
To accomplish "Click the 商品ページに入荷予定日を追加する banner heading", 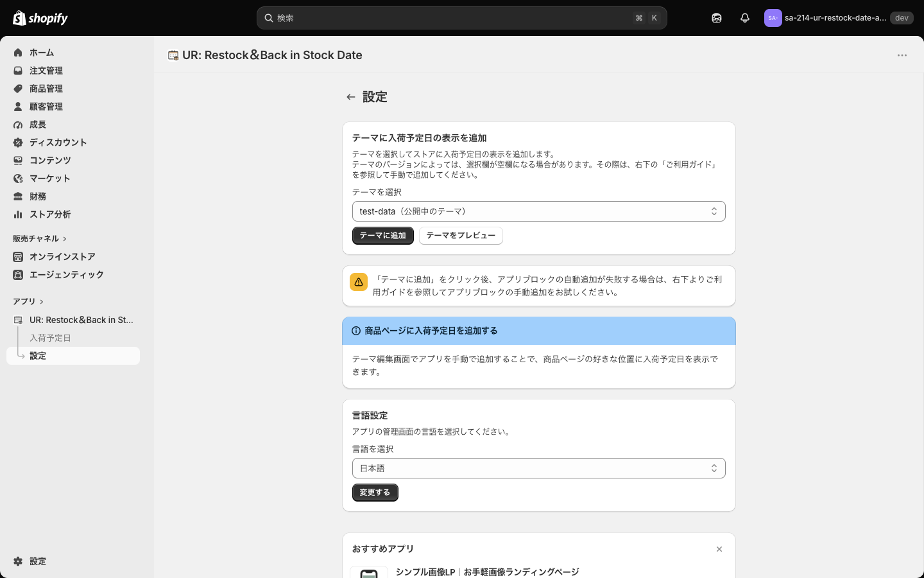I will [431, 331].
